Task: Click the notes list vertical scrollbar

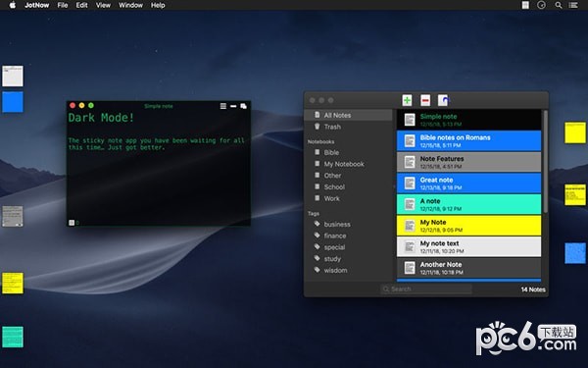Action: coord(545,162)
